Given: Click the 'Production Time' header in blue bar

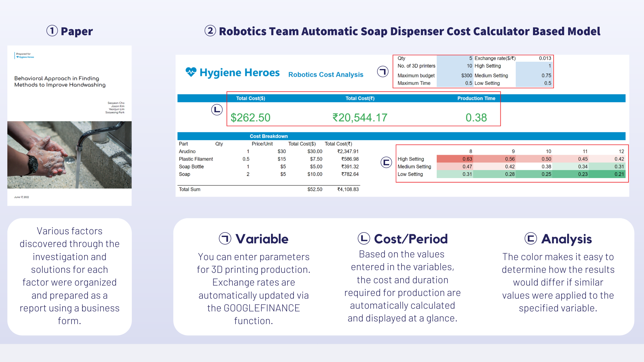Looking at the screenshot, I should 476,98.
